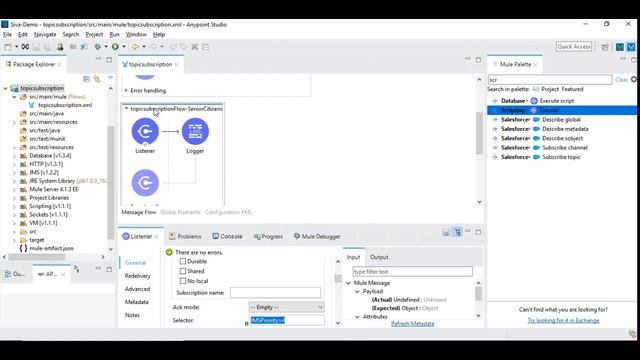
Task: Collapse Payload node in metadata tree
Action: [357, 291]
